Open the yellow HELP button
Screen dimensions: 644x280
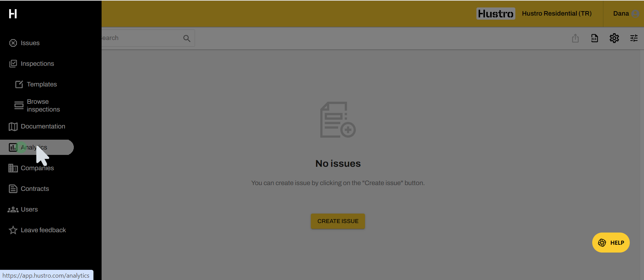click(x=611, y=243)
